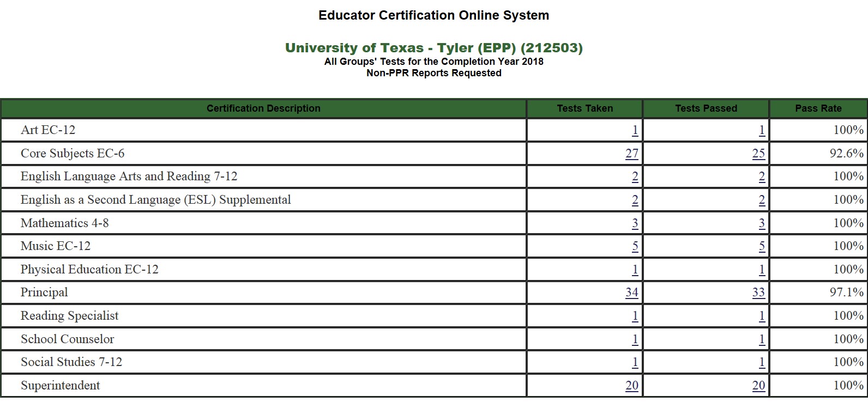Open Tests Passed link for Art EC-12

click(x=762, y=130)
